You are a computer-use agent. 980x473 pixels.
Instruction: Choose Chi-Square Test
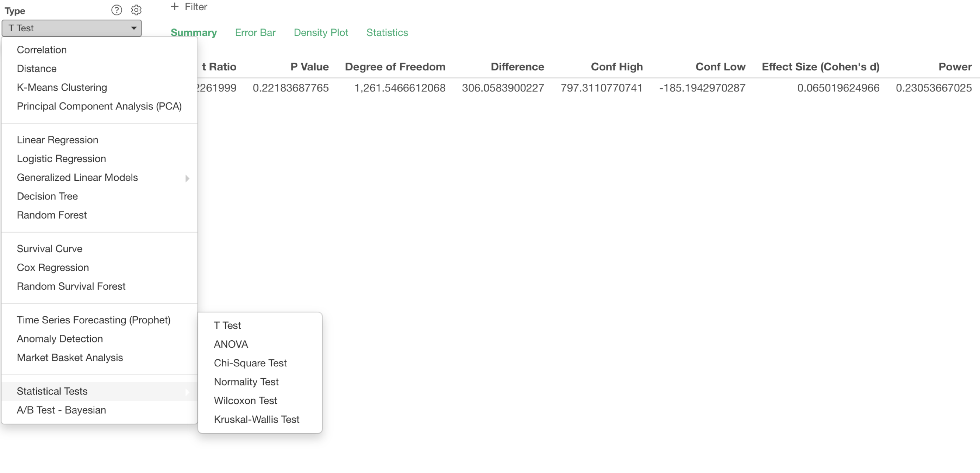tap(260, 363)
